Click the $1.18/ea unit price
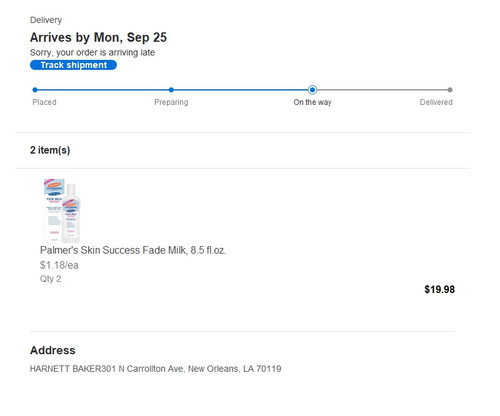The width and height of the screenshot is (500, 416). tap(59, 265)
